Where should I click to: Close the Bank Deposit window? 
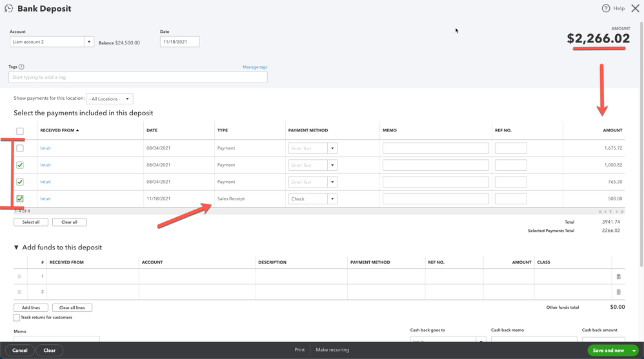tap(635, 8)
